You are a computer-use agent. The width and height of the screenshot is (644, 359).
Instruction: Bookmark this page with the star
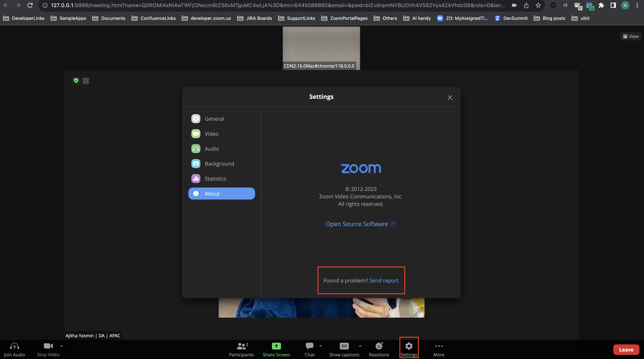click(x=538, y=5)
